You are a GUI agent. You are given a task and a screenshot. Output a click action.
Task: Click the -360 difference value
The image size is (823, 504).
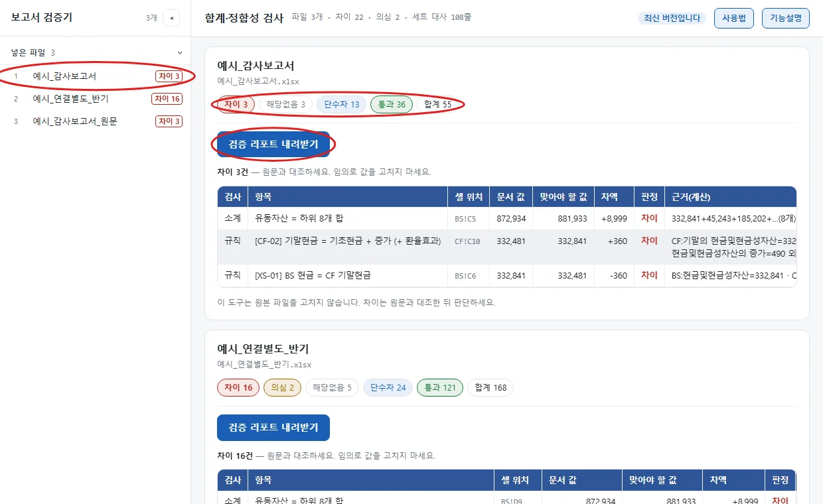coord(618,276)
